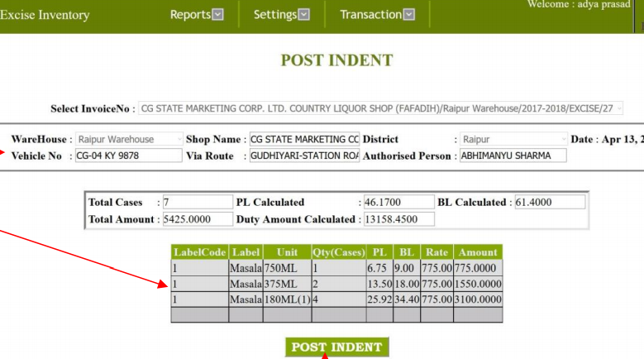Open the Settings menu

click(281, 15)
